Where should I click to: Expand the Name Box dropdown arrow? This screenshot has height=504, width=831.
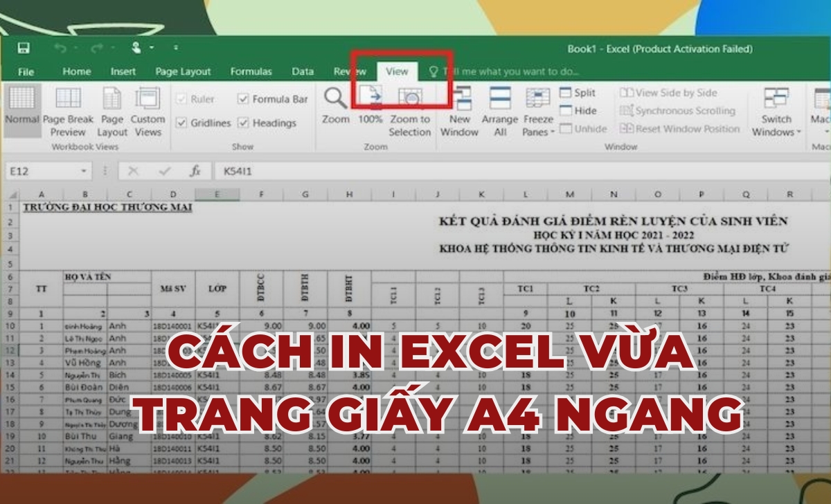[84, 171]
